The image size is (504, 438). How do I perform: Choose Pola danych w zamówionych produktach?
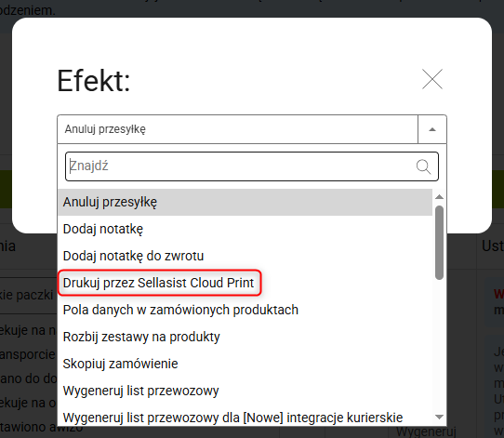tap(245, 310)
